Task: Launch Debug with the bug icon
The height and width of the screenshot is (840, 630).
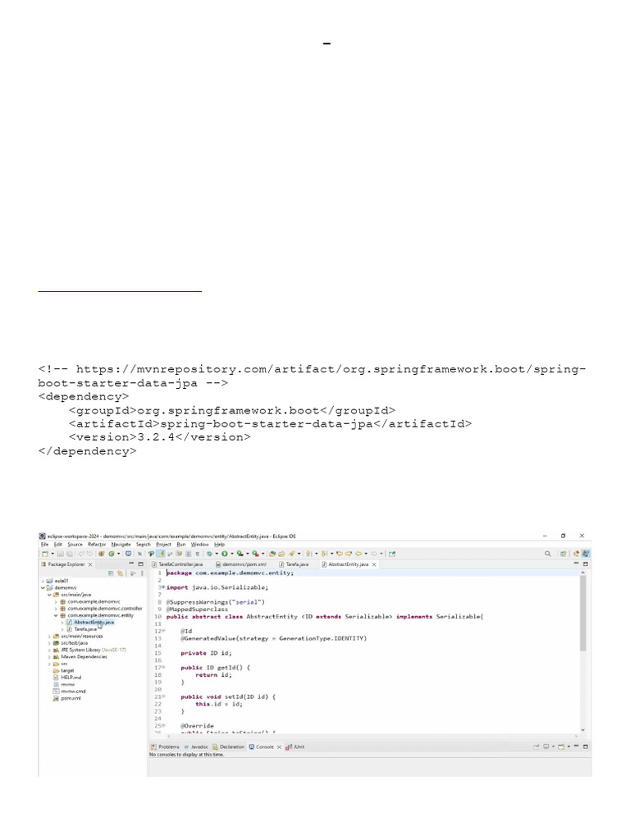Action: (x=210, y=554)
